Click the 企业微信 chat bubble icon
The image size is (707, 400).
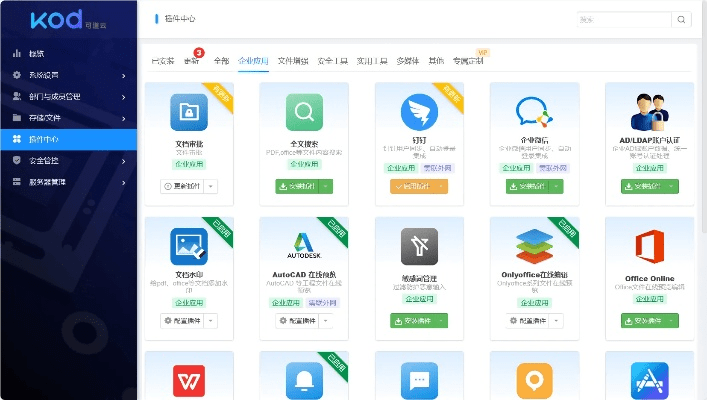pyautogui.click(x=534, y=112)
